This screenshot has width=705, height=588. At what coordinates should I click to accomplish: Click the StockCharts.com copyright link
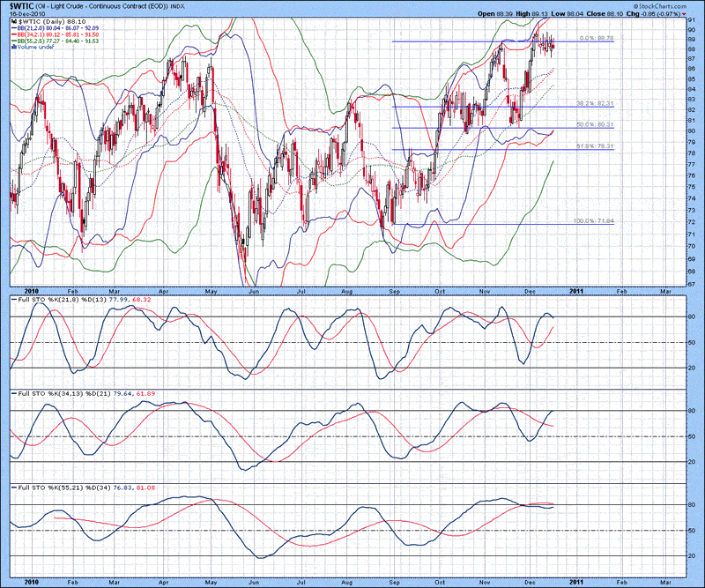point(661,6)
